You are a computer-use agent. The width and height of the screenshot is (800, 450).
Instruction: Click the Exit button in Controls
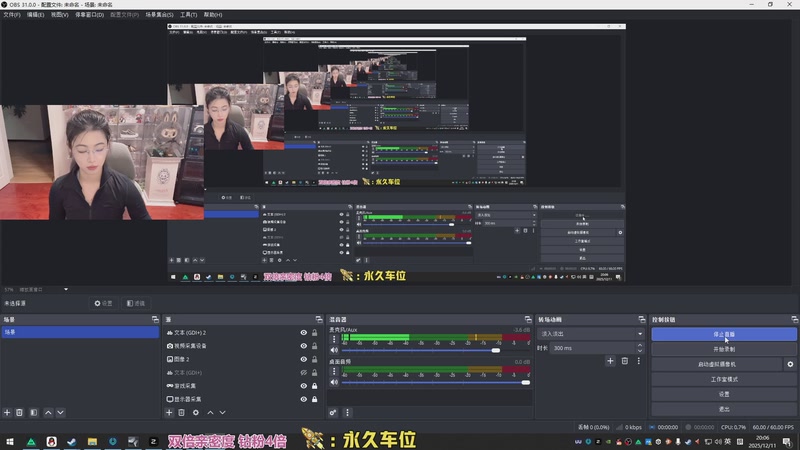pyautogui.click(x=723, y=409)
